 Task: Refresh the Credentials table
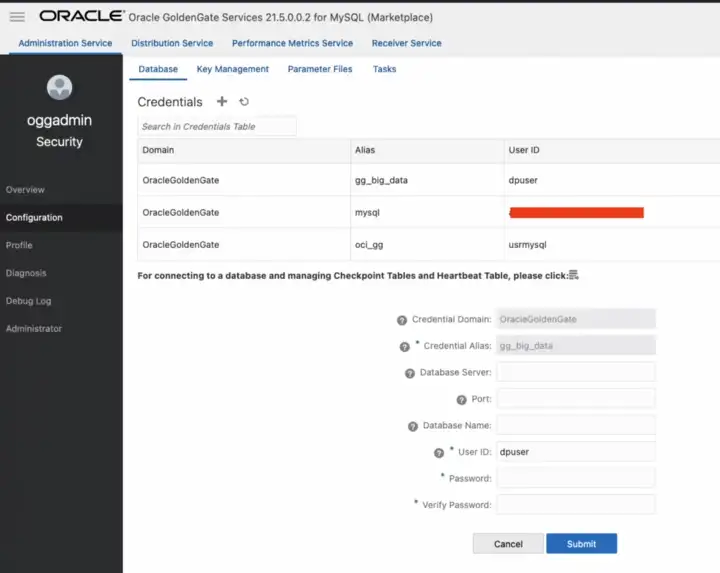coord(244,101)
